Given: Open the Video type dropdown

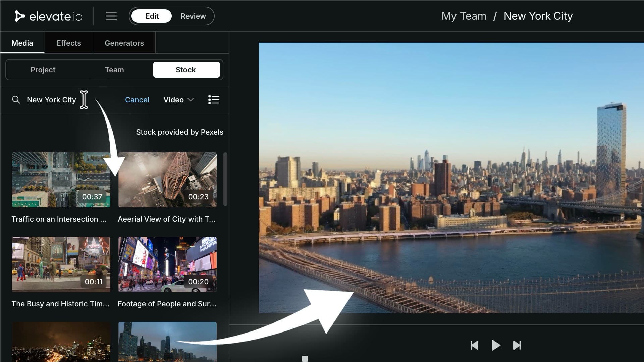Looking at the screenshot, I should [178, 99].
